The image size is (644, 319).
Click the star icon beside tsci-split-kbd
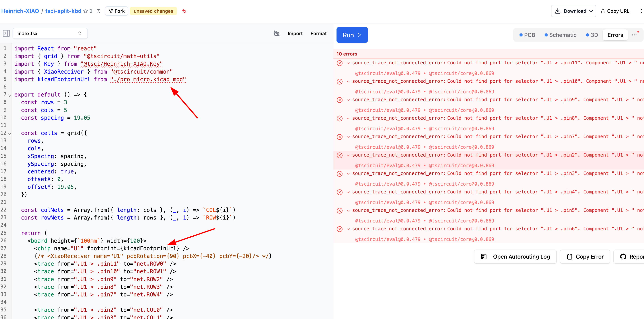pyautogui.click(x=86, y=11)
